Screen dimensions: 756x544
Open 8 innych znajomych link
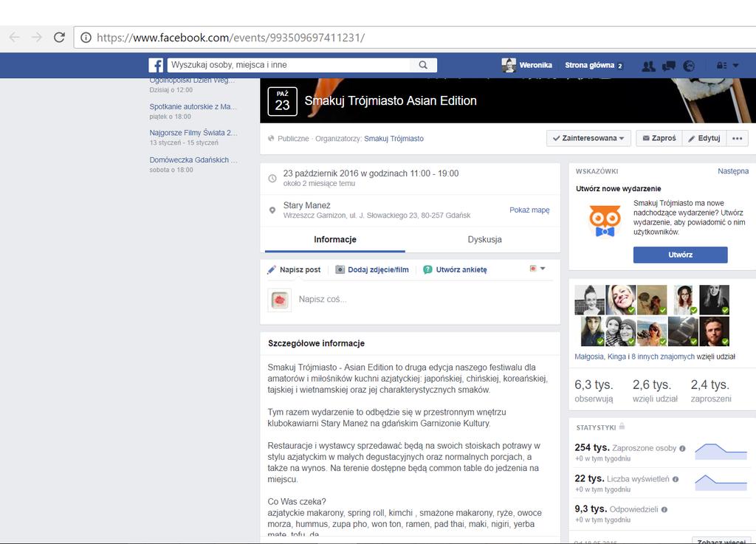[663, 357]
